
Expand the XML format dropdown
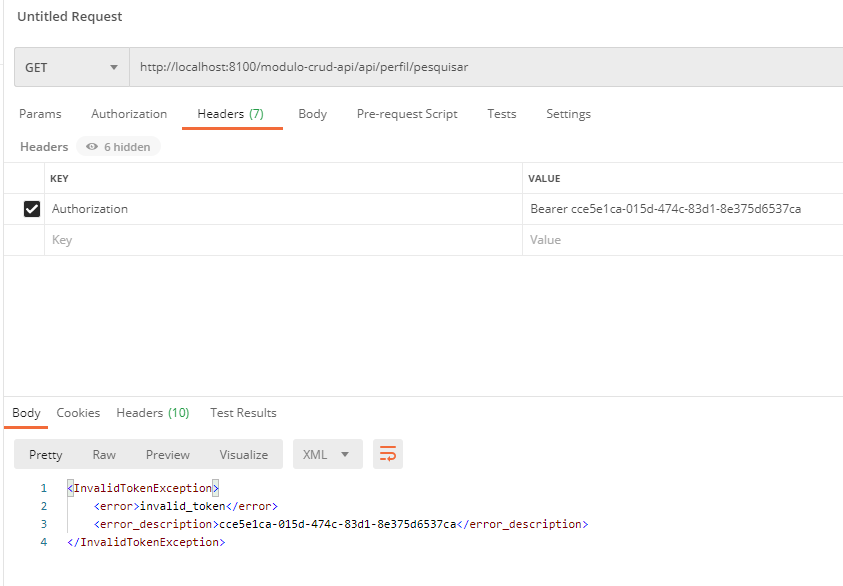click(x=327, y=454)
